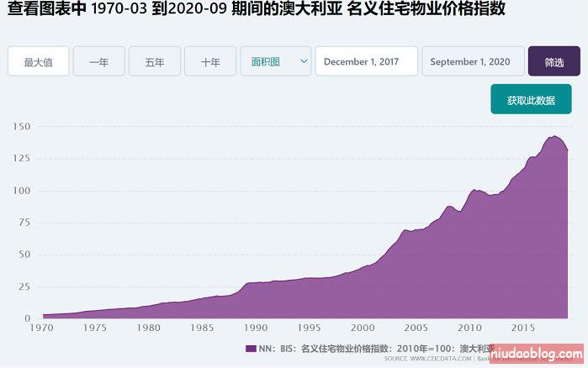Select the 25 y-axis label
The height and width of the screenshot is (368, 588).
click(x=24, y=287)
